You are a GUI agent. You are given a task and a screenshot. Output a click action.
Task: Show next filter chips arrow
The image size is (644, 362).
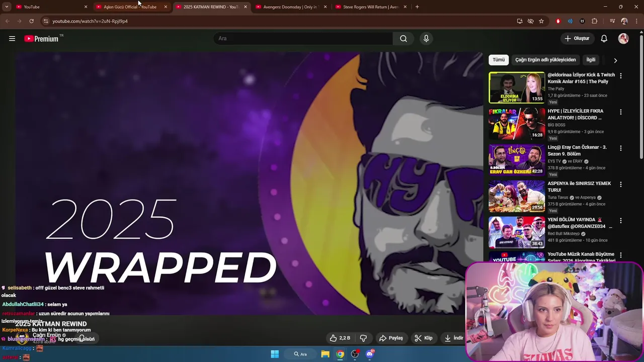click(615, 60)
